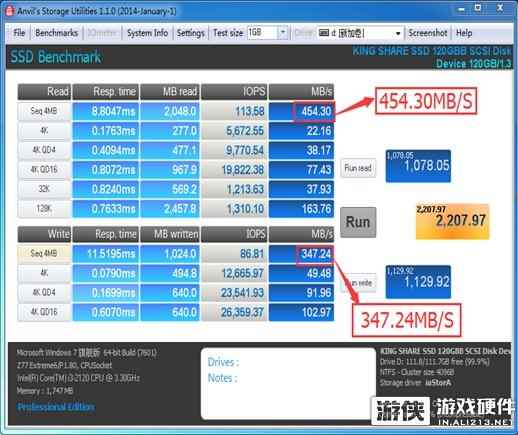Click write IOPS value 26,359.37
Image resolution: width=518 pixels, height=435 pixels.
(234, 312)
